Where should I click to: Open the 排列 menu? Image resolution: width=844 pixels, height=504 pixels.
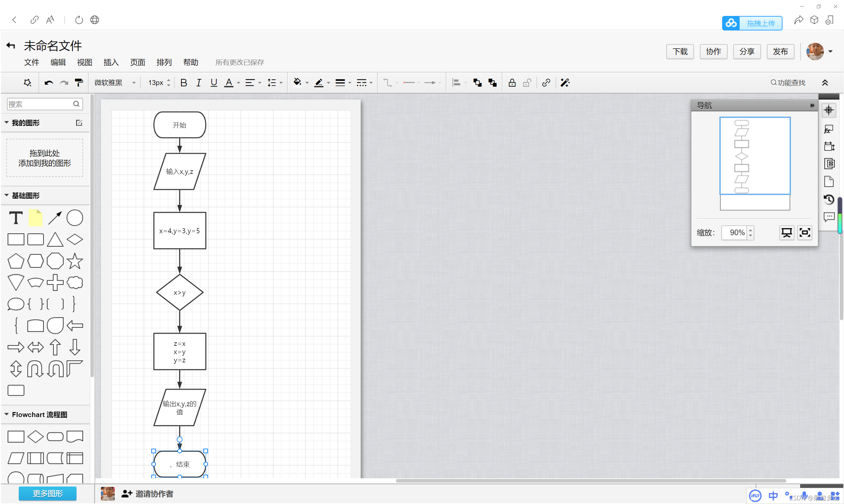(164, 62)
